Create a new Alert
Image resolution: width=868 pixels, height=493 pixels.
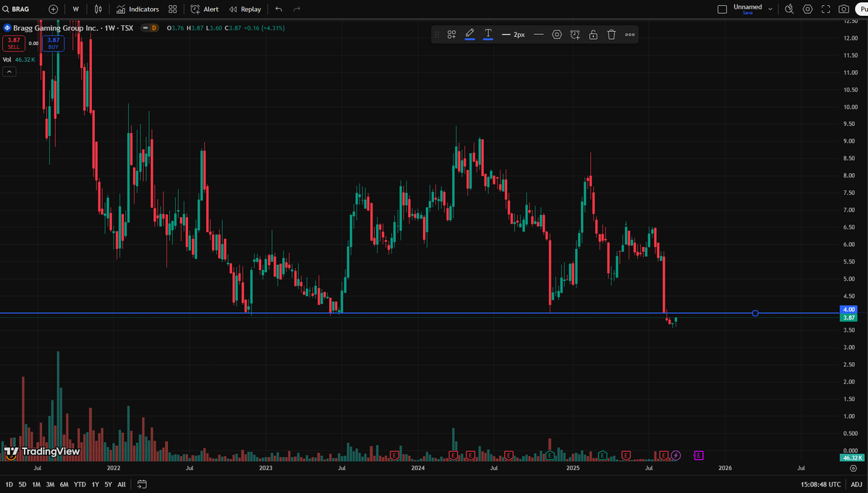205,9
